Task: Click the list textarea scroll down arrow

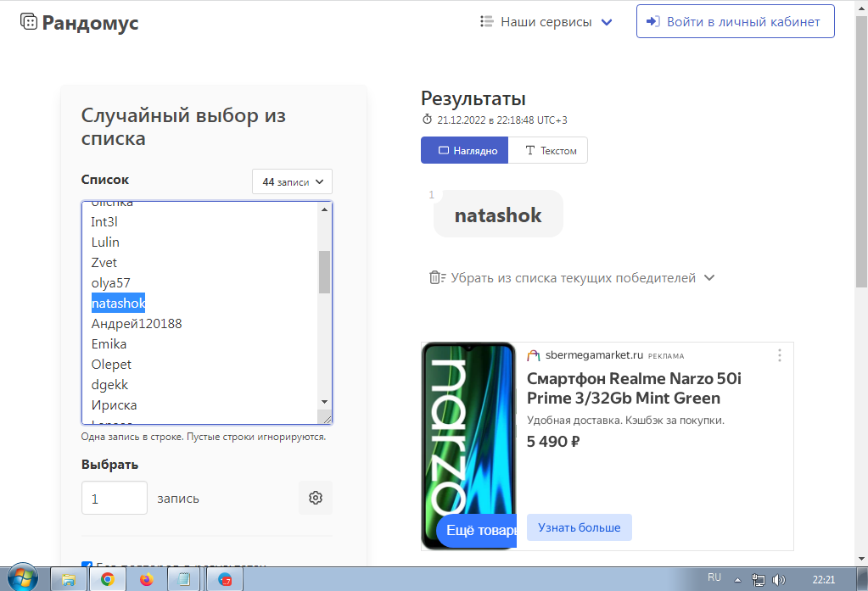Action: 324,402
